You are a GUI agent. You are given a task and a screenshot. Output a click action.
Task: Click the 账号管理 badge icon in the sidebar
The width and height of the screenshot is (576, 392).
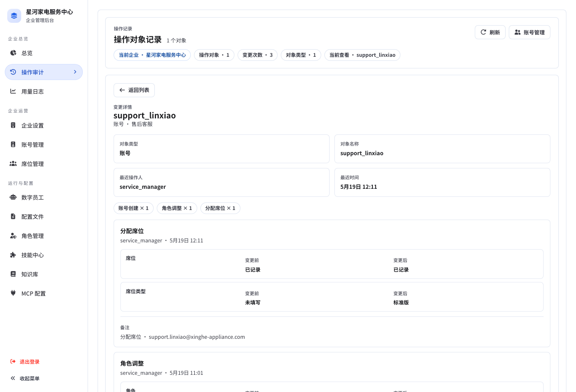coord(13,144)
